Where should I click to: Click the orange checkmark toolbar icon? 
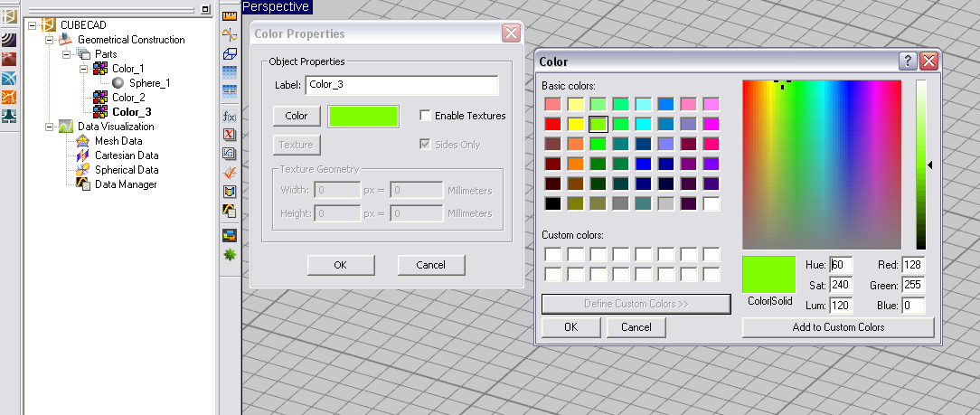(230, 173)
